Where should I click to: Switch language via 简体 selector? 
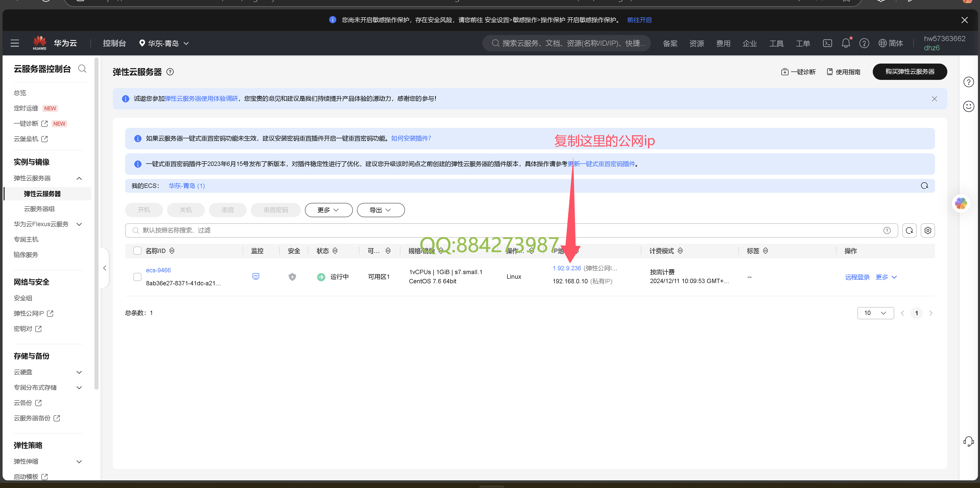(891, 43)
